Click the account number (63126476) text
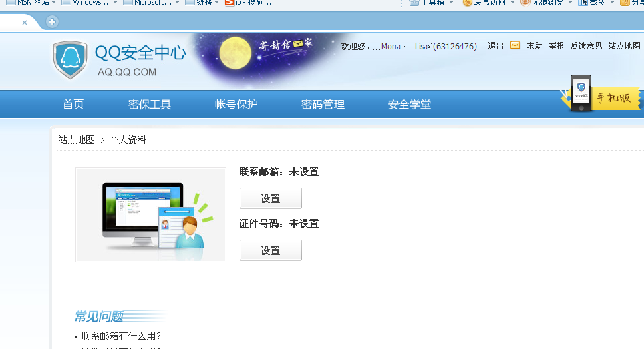Viewport: 644px width, 349px height. point(455,46)
